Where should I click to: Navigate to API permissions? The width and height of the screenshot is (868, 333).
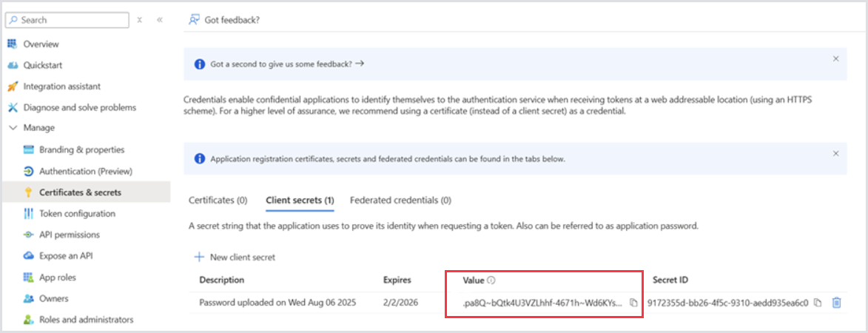point(69,235)
